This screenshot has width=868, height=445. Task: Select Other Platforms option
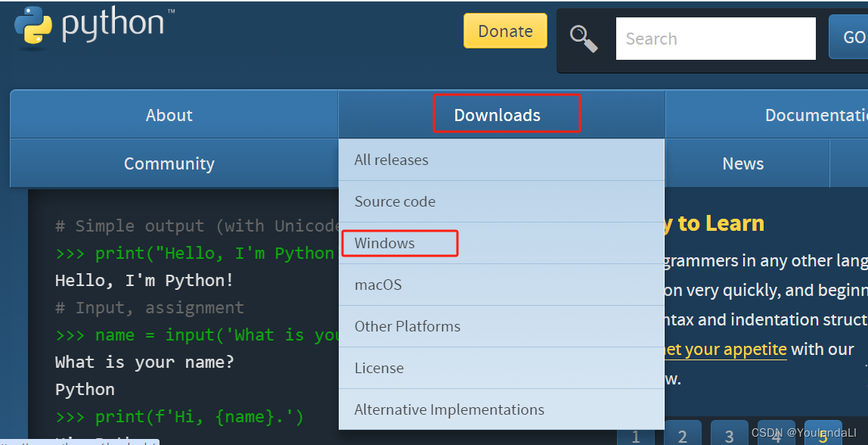(x=408, y=326)
